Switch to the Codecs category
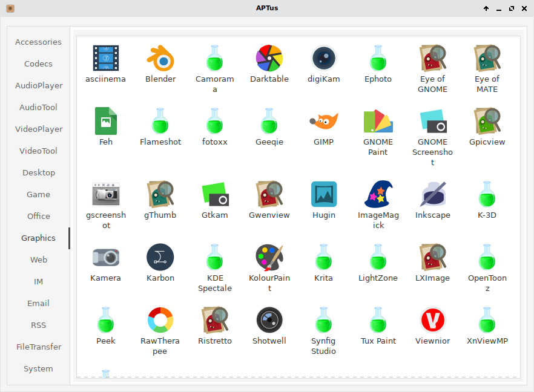Image resolution: width=534 pixels, height=392 pixels. tap(39, 64)
